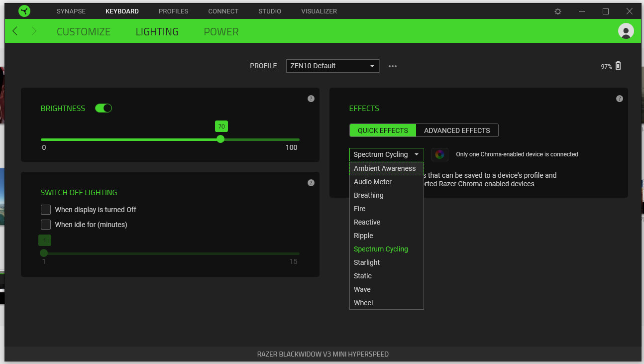Open the profile options ellipsis menu
This screenshot has height=364, width=644.
393,66
